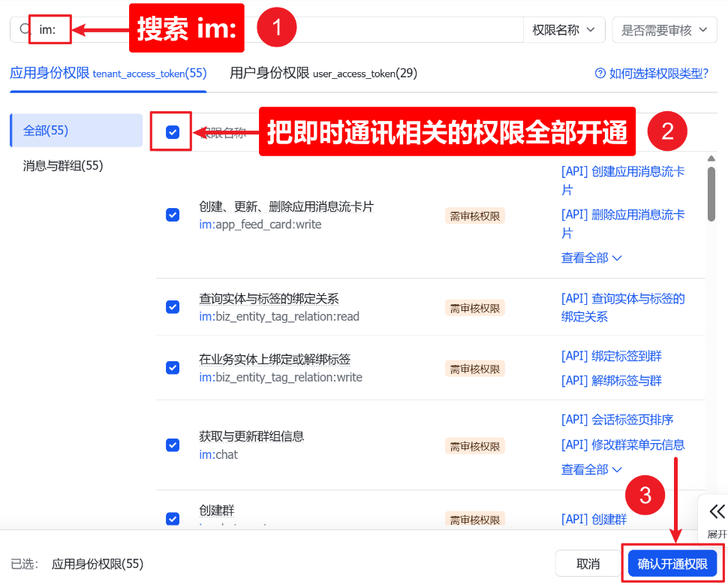Select 消息与群组(55) category
Image resolution: width=728 pixels, height=585 pixels.
coord(63,166)
